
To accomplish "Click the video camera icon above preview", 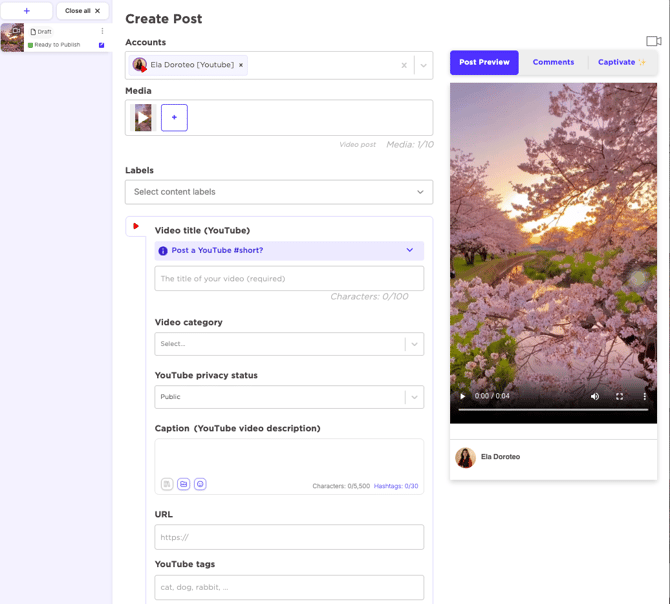I will (653, 41).
